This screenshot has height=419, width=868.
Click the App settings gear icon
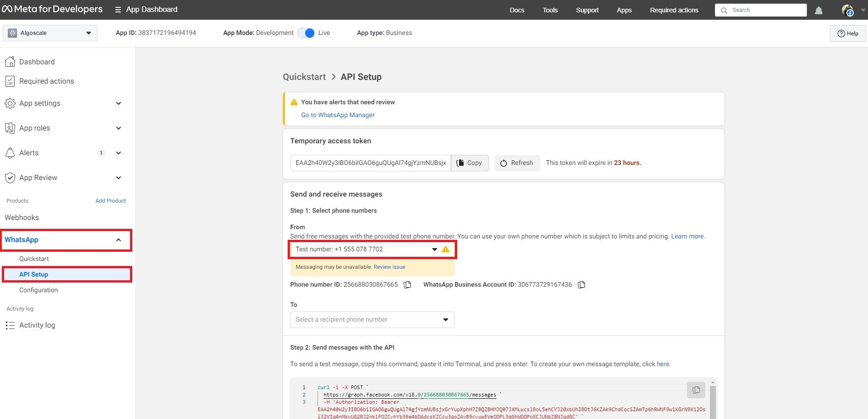(x=10, y=103)
